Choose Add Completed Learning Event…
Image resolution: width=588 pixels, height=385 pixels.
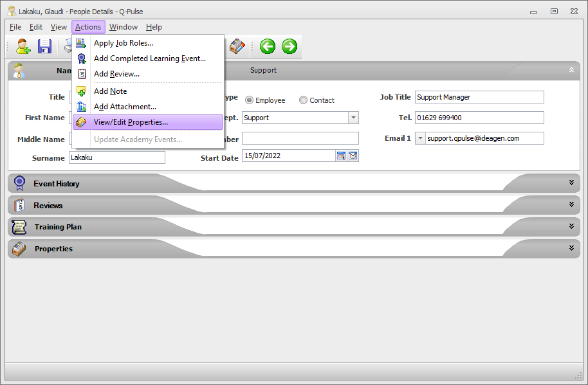click(148, 58)
